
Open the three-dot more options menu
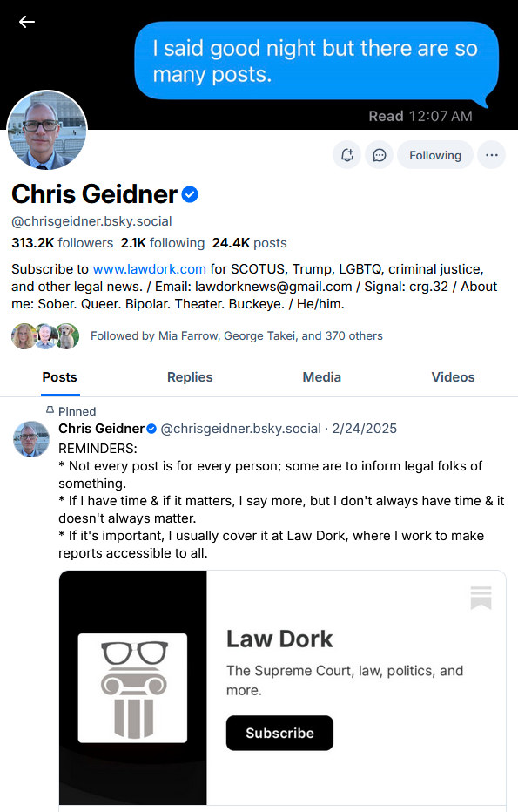pos(491,155)
